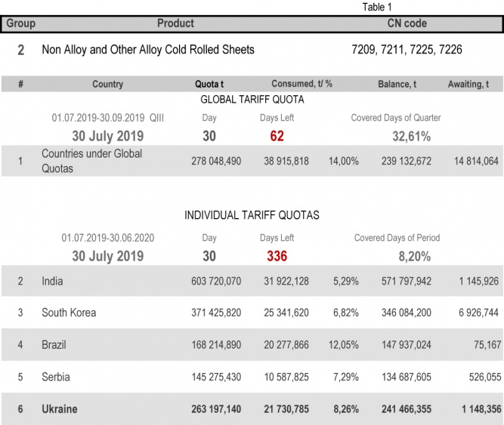Click the INDIVIDUAL TARIFF QUOTAS heading
The height and width of the screenshot is (425, 504).
(x=252, y=215)
